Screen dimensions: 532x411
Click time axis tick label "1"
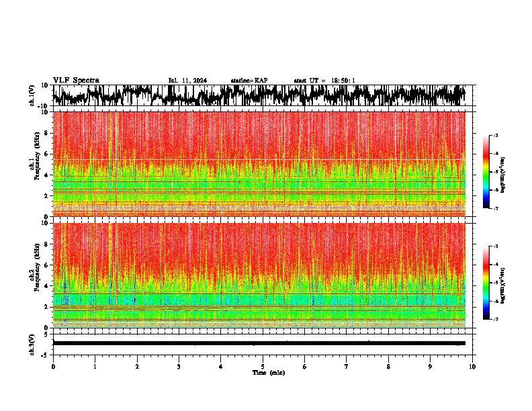(x=95, y=367)
